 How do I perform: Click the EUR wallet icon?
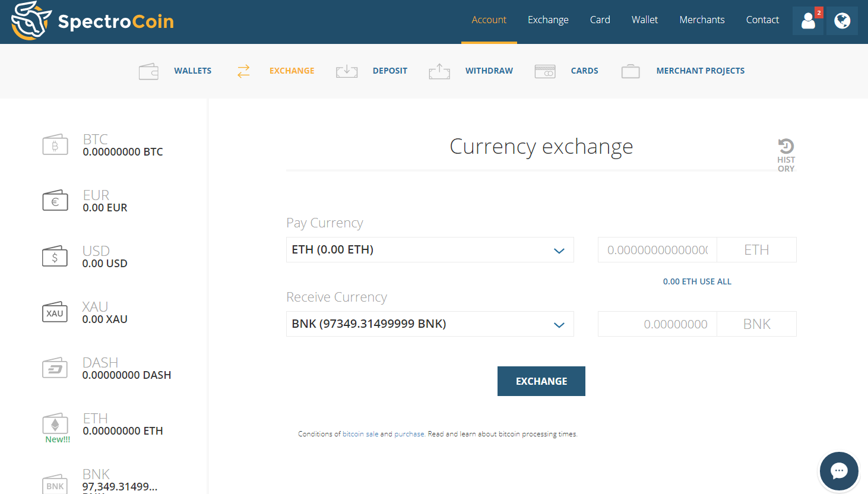55,200
